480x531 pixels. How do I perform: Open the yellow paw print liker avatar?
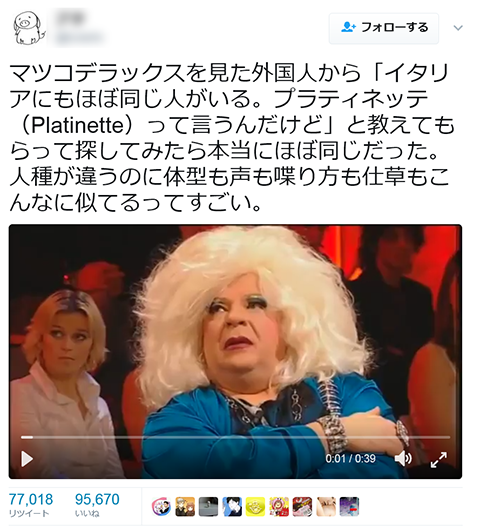point(255,507)
